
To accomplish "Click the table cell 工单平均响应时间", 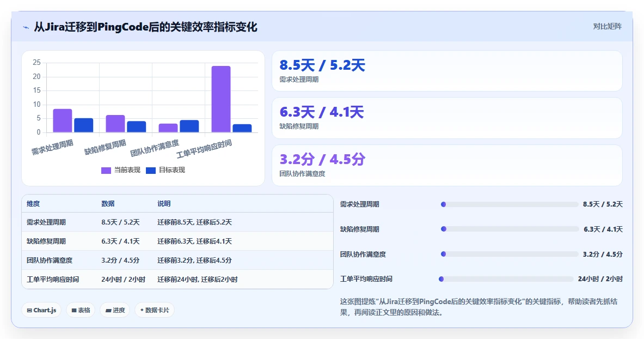I will 53,280.
